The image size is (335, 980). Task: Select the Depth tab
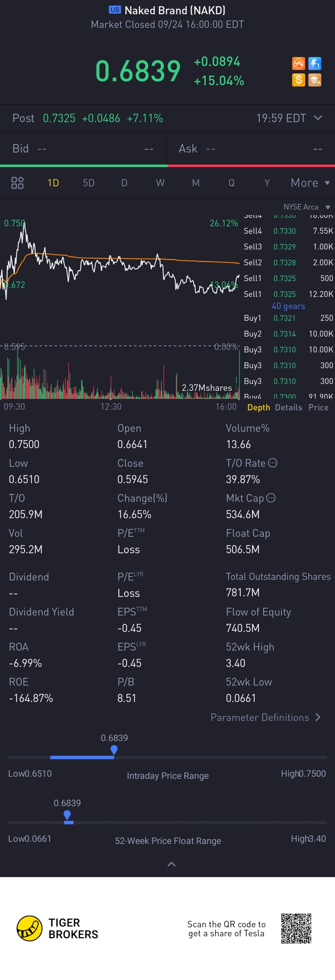pyautogui.click(x=258, y=408)
